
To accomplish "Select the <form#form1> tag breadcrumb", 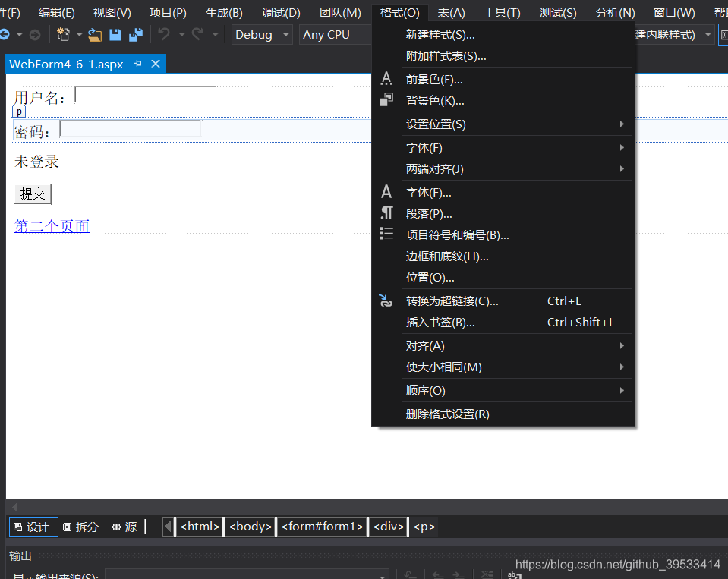I will (x=322, y=527).
